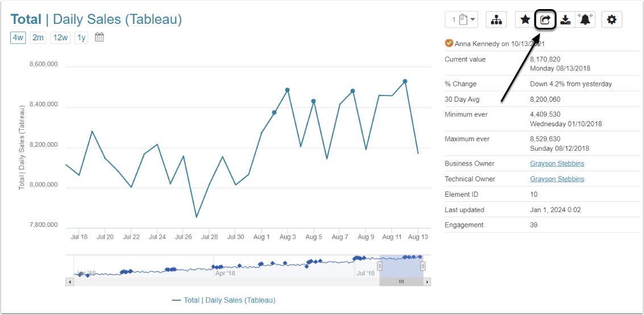Click the Download icon
The width and height of the screenshot is (644, 315).
[x=565, y=20]
